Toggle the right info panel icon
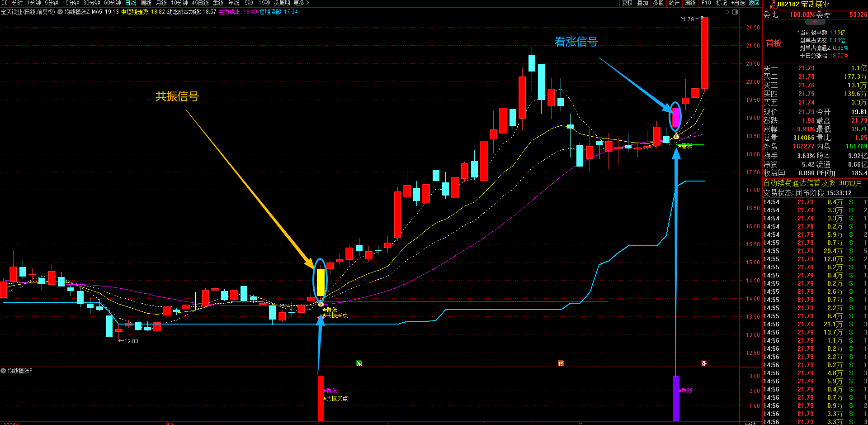This screenshot has height=425, width=868. click(735, 12)
